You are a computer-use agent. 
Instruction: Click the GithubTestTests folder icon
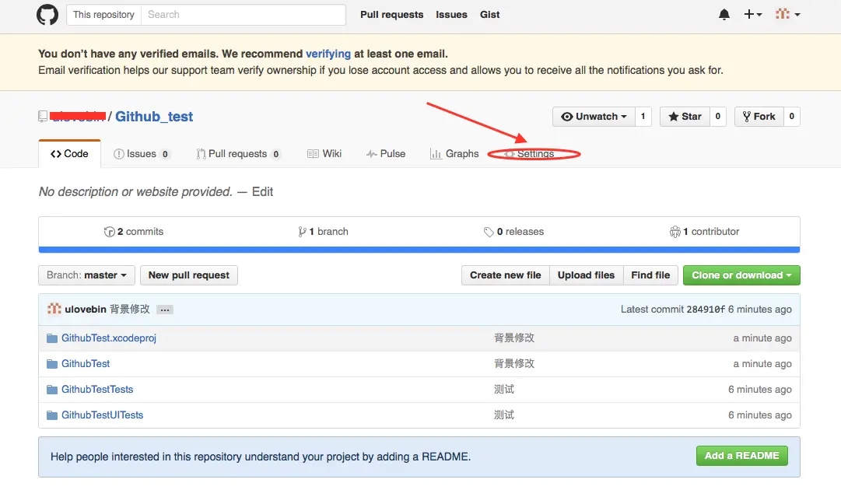coord(52,390)
